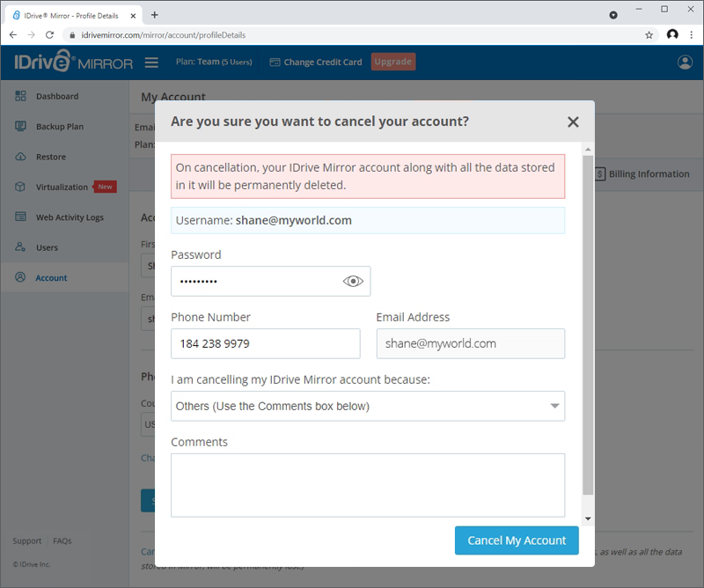Go back in browser history

pos(13,35)
